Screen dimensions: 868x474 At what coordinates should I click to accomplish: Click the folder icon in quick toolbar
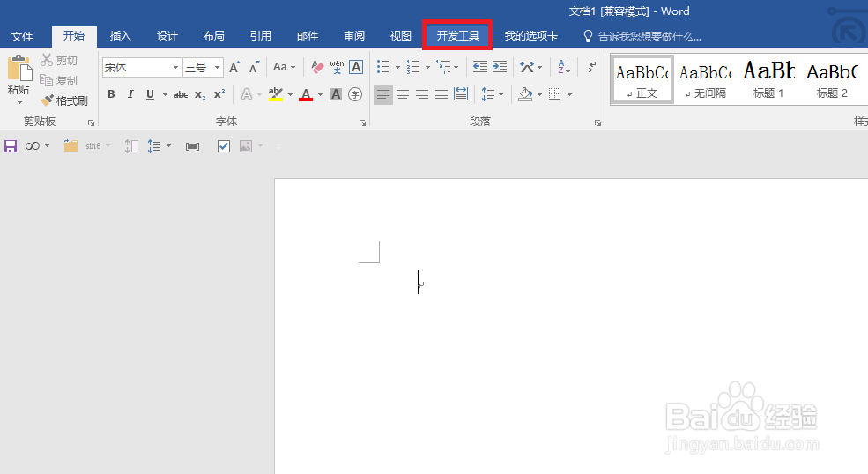[x=70, y=146]
